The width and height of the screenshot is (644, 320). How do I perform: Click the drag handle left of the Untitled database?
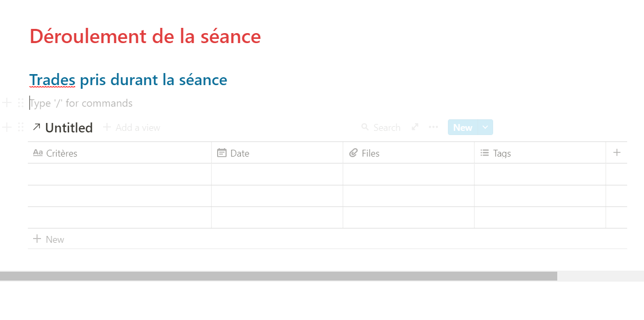click(21, 127)
